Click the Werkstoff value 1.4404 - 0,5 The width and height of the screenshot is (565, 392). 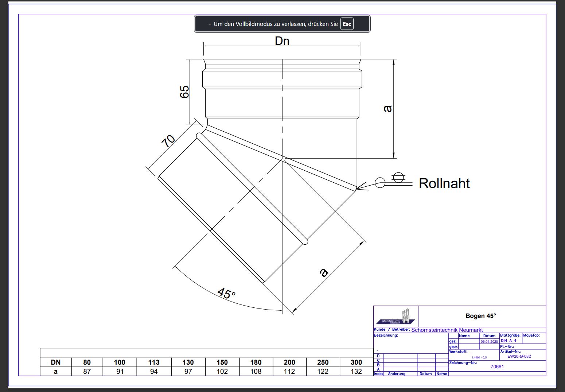click(479, 357)
